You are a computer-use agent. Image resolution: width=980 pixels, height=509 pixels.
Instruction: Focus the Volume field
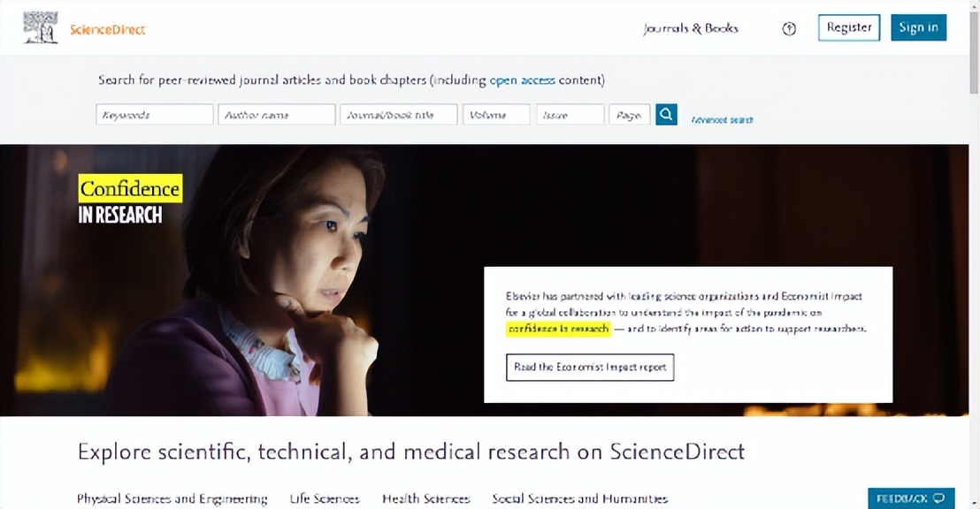click(x=496, y=115)
